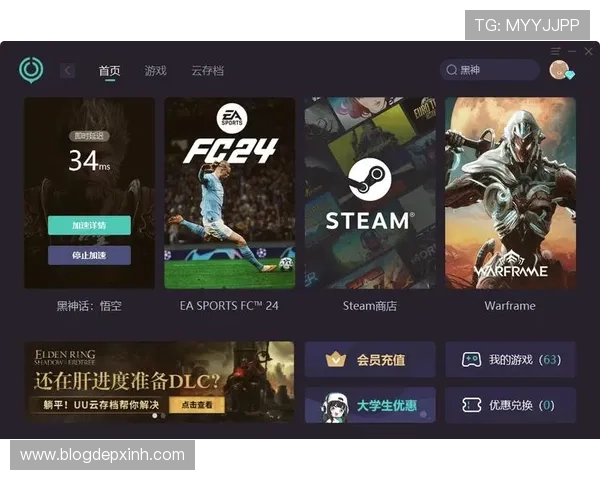This screenshot has height=480, width=600.
Task: Open 大学生优惠 student discount
Action: click(370, 405)
